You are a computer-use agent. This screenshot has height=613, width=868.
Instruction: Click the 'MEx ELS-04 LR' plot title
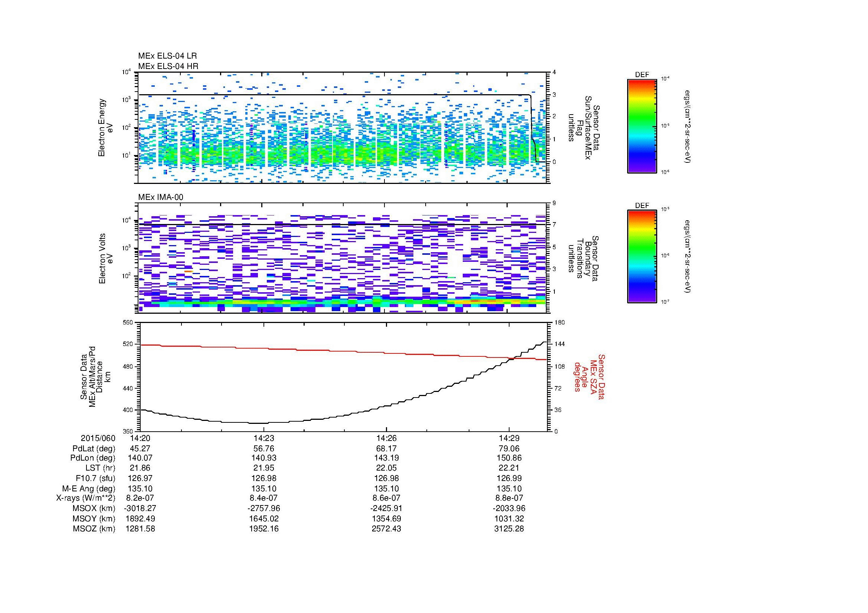[167, 56]
